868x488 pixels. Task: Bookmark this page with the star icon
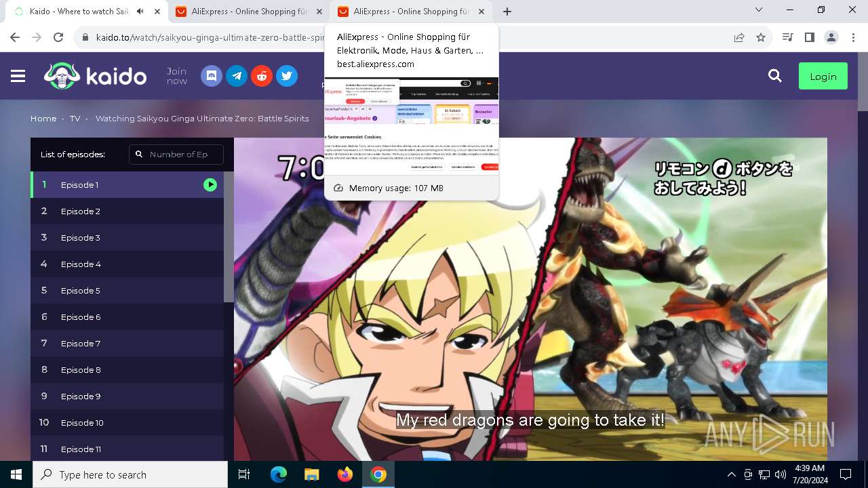click(x=761, y=37)
